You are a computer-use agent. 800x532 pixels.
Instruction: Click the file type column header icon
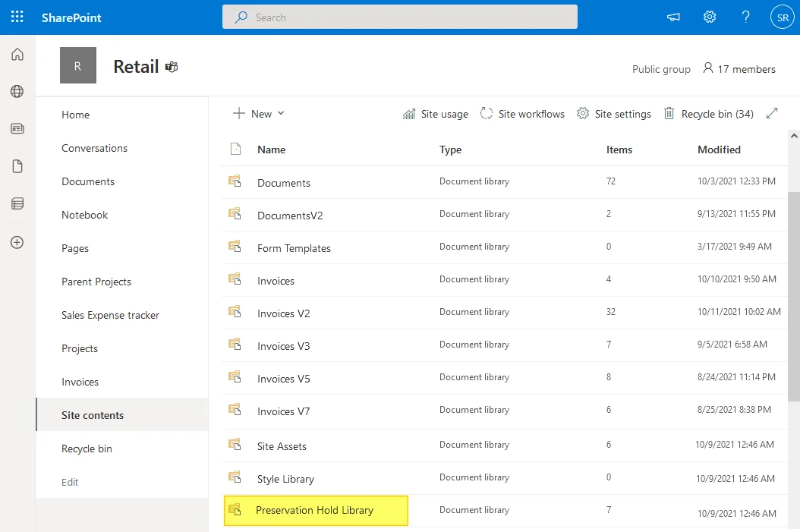(236, 149)
